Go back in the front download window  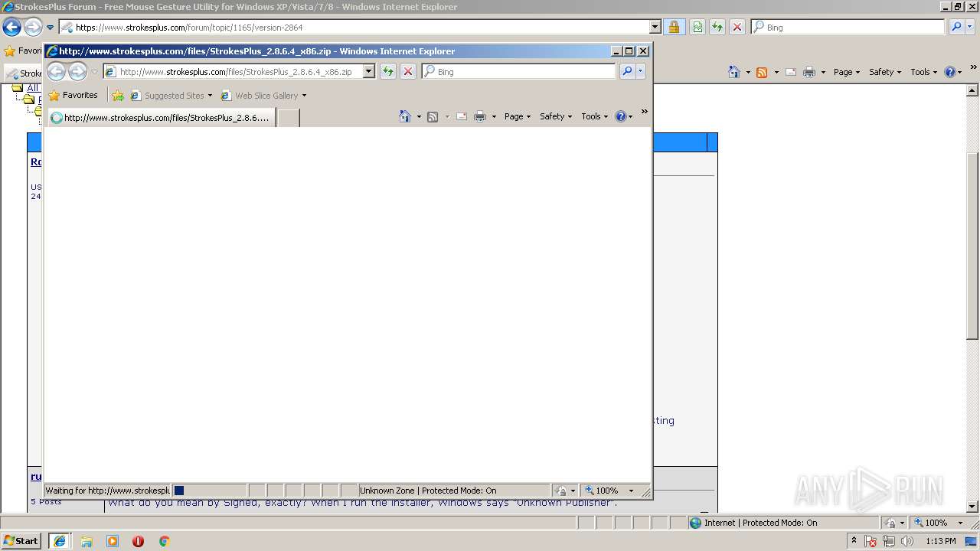56,72
